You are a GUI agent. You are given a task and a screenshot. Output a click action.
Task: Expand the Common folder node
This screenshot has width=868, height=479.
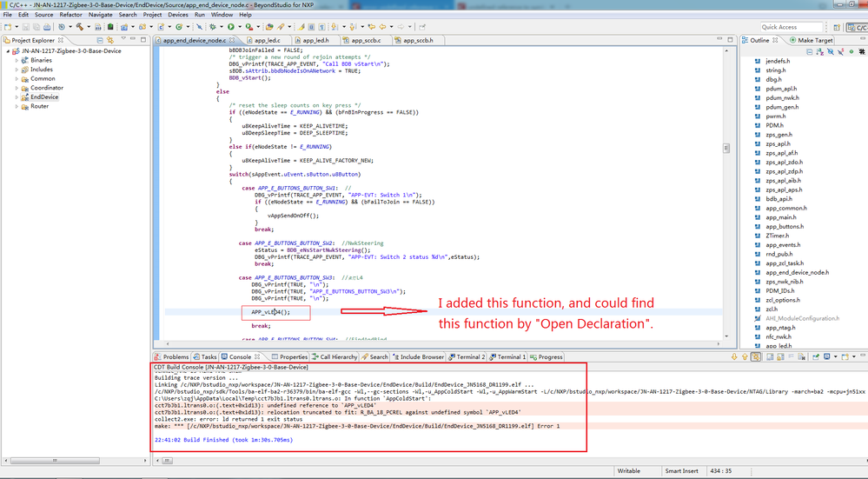click(x=17, y=78)
